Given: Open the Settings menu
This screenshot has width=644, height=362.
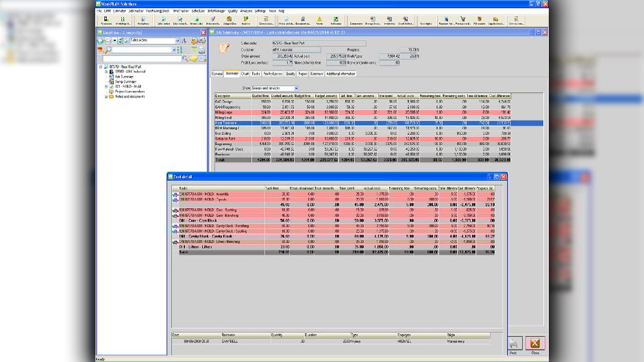Looking at the screenshot, I should point(260,12).
